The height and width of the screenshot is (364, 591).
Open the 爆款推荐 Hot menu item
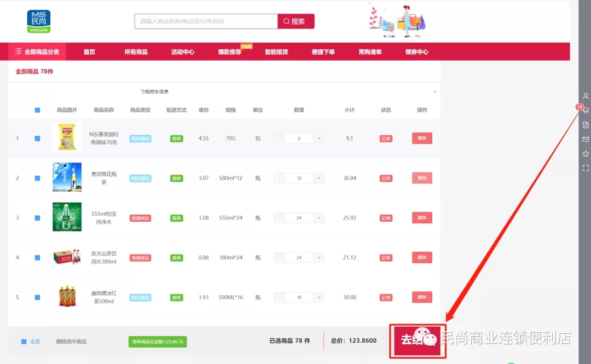230,52
